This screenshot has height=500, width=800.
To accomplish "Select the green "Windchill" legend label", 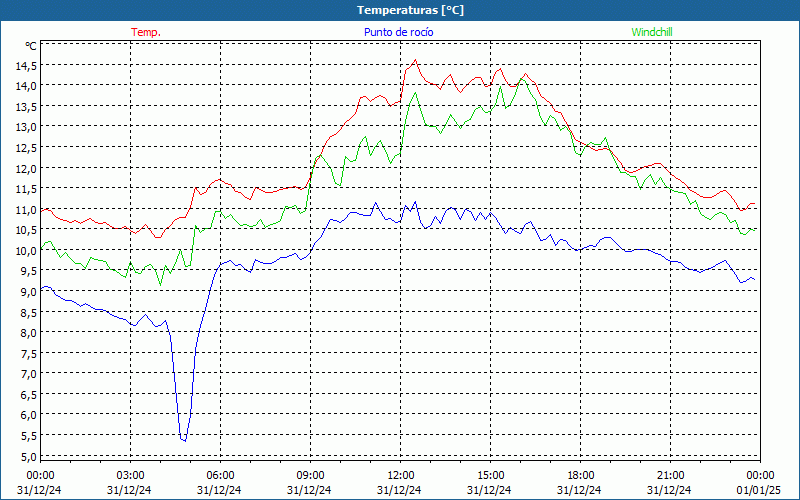I will pos(652,32).
